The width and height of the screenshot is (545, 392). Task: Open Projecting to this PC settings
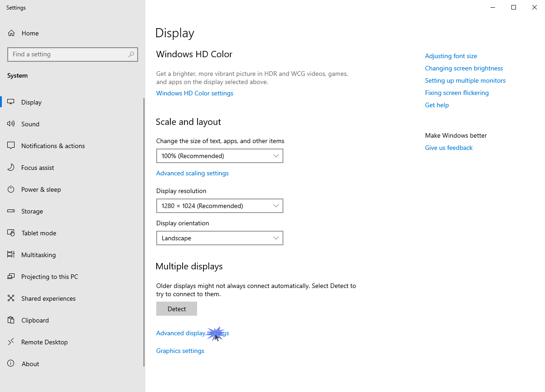point(11,276)
